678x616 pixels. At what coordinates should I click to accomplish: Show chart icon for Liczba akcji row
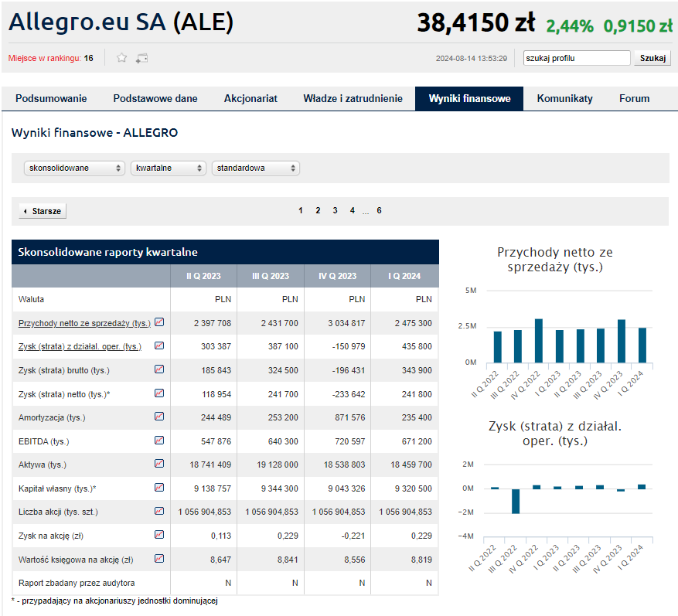[x=159, y=511]
